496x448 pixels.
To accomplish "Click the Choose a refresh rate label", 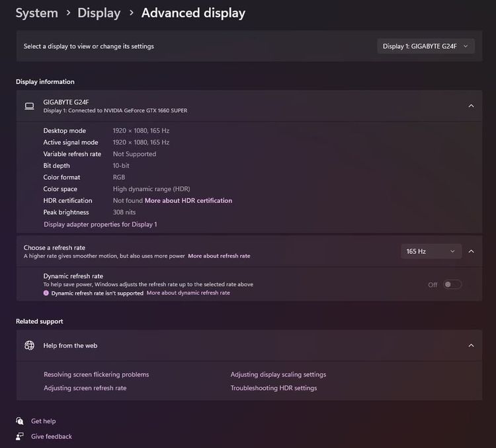I will [x=54, y=248].
